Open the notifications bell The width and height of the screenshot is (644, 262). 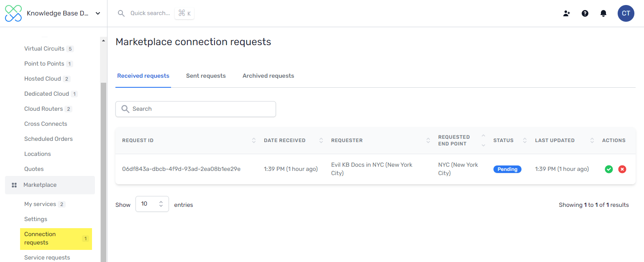tap(603, 13)
